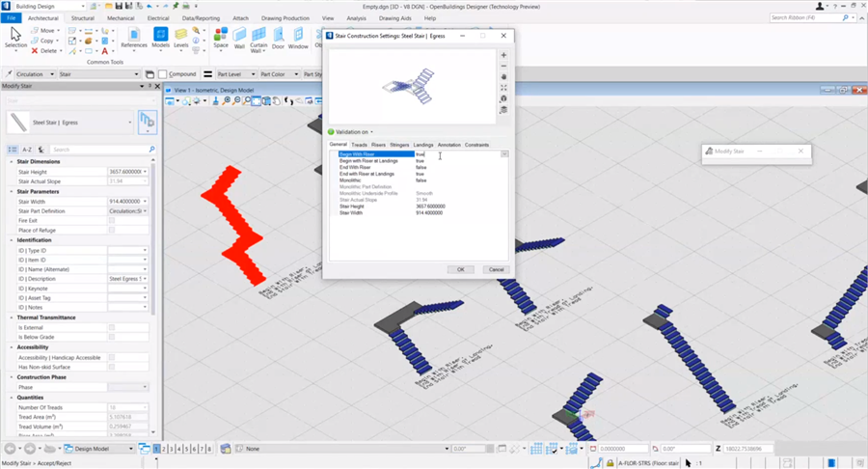Switch to categorized property view icon
The height and width of the screenshot is (469, 868).
coord(13,150)
